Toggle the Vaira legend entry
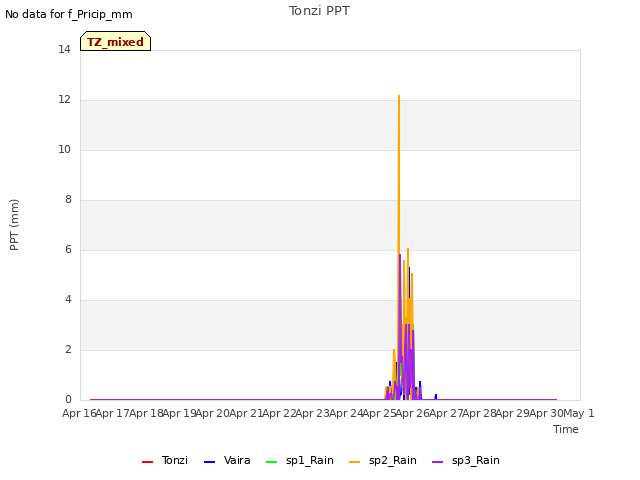Screen dimensions: 640x480 227,460
